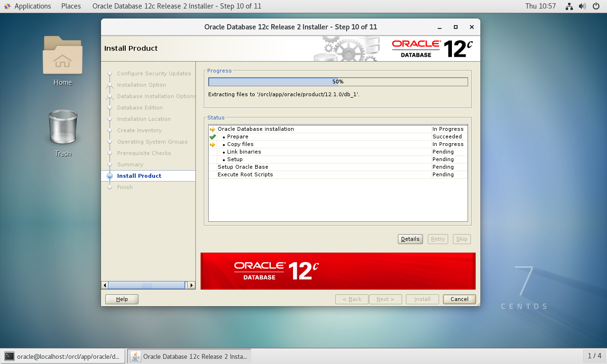Click the Help button

122,299
